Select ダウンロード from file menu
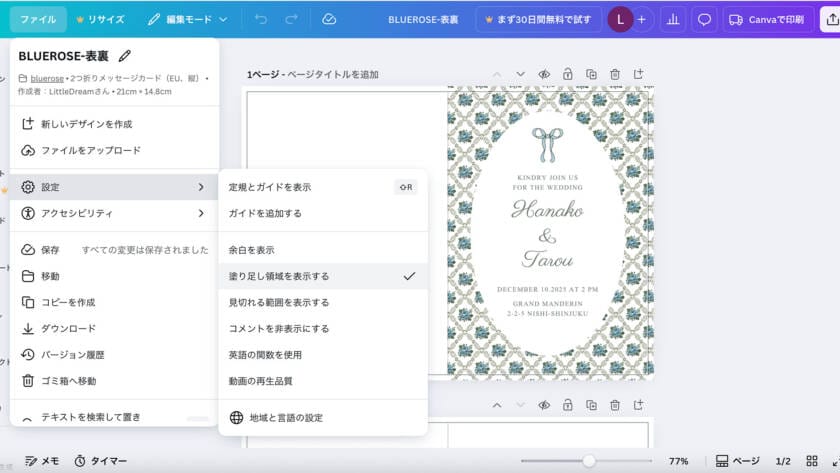This screenshot has width=840, height=473. tap(68, 328)
